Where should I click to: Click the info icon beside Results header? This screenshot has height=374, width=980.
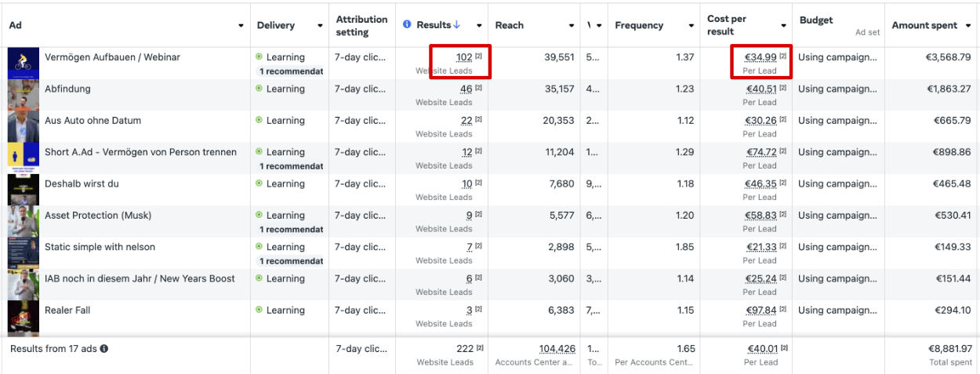407,25
